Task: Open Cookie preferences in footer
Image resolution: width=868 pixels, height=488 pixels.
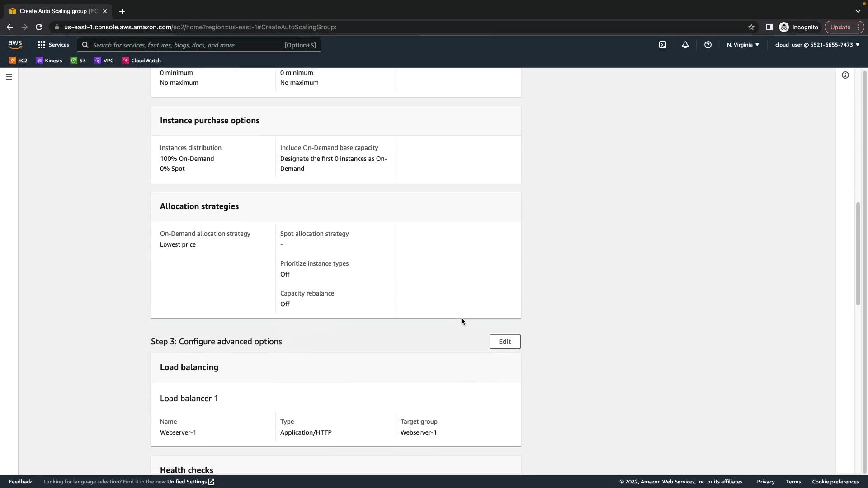Action: (x=835, y=482)
